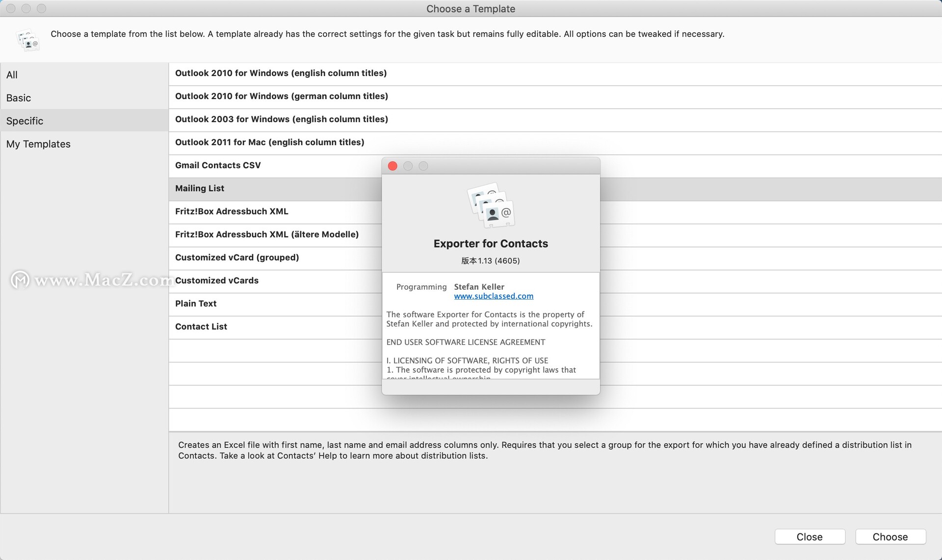Click the END USER SOFTWARE LICENSE AGREEMENT heading
Viewport: 942px width, 560px height.
point(466,342)
